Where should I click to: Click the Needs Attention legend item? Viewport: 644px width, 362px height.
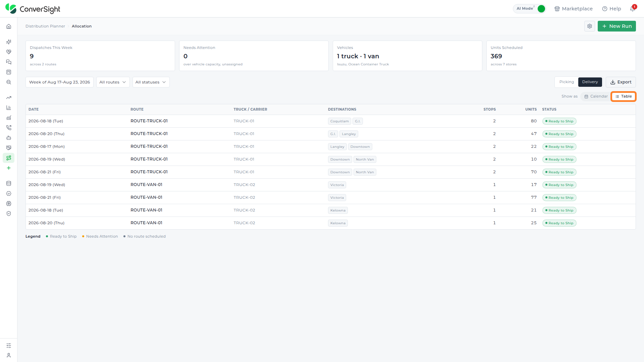pyautogui.click(x=100, y=236)
